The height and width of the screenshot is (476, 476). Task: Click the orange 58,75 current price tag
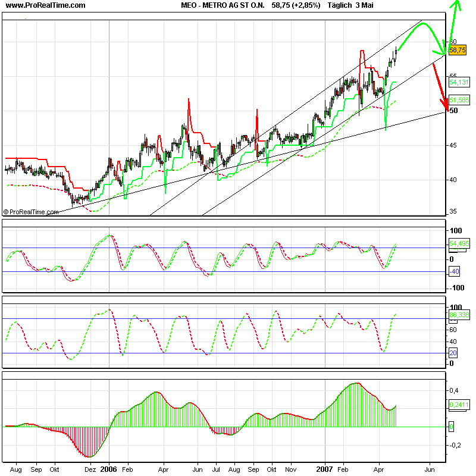tap(457, 51)
